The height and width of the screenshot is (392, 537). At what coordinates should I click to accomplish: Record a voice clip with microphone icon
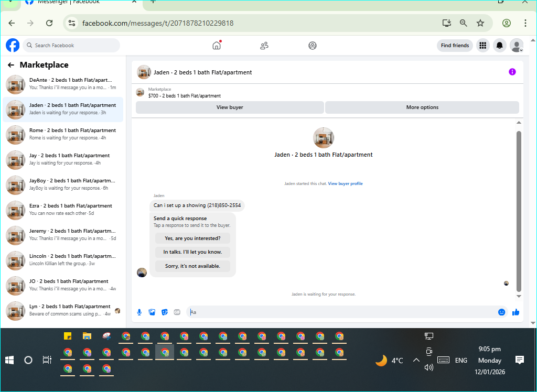coord(139,312)
